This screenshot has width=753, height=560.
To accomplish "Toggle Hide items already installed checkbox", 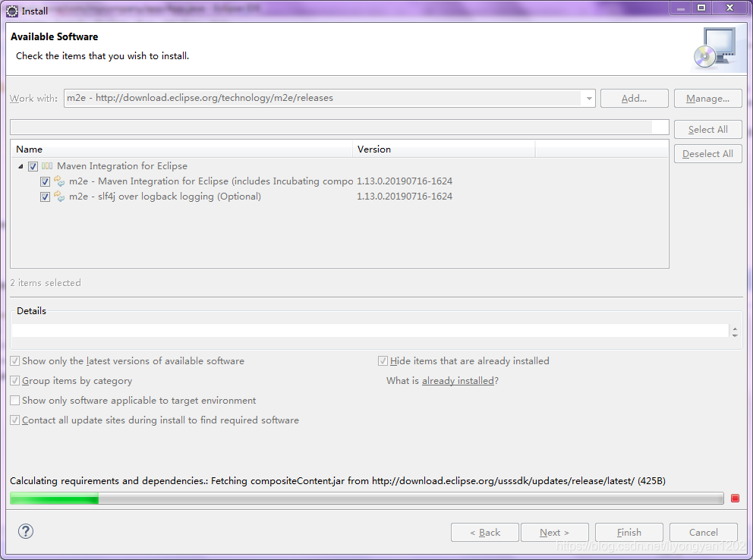I will pos(383,361).
